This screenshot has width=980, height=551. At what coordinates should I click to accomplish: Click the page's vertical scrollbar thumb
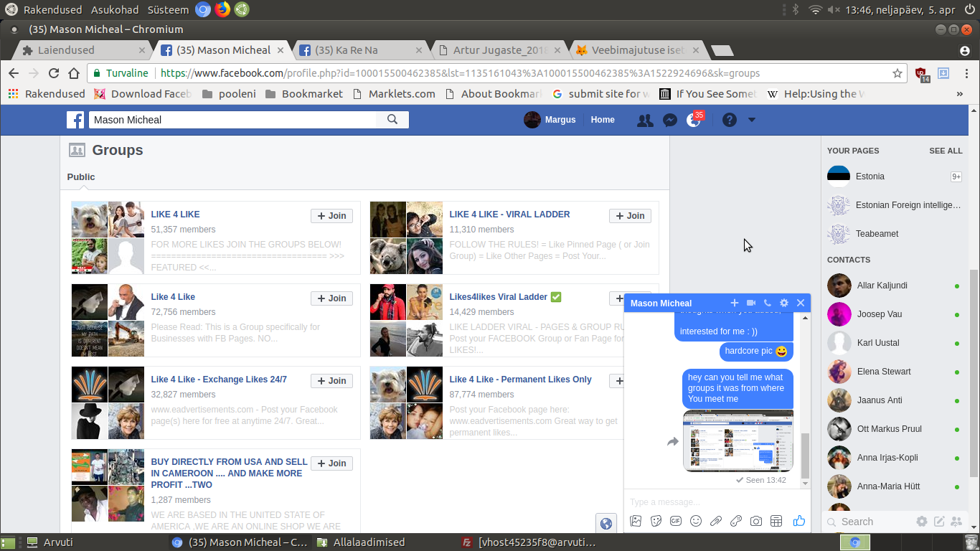tap(974, 373)
